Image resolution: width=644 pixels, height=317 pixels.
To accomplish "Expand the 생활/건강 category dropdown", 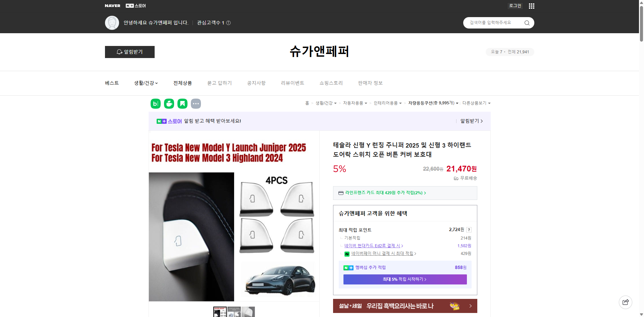I will (x=146, y=83).
